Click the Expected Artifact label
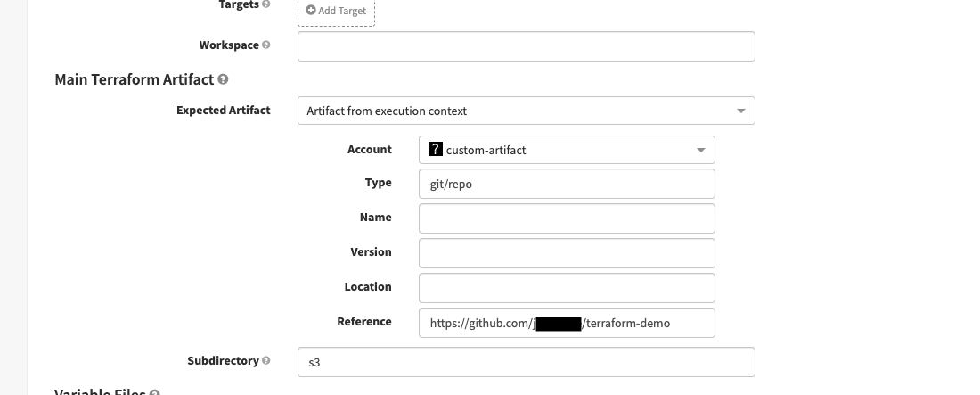The height and width of the screenshot is (395, 980). pos(223,111)
